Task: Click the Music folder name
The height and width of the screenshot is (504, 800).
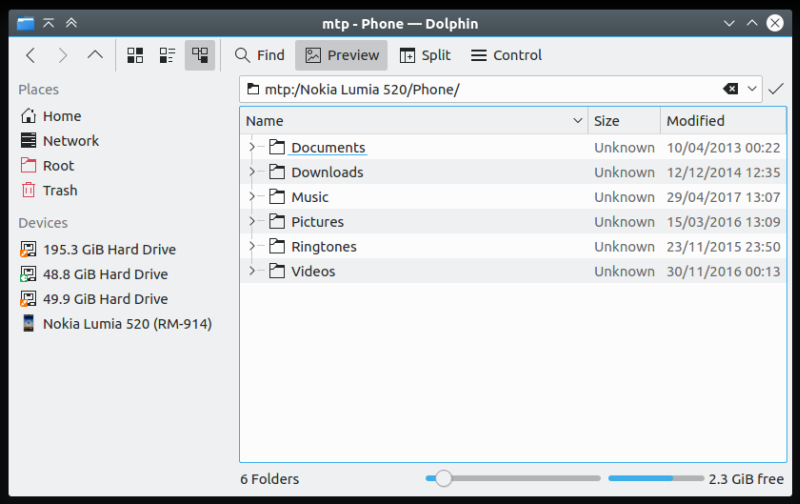Action: (x=310, y=197)
